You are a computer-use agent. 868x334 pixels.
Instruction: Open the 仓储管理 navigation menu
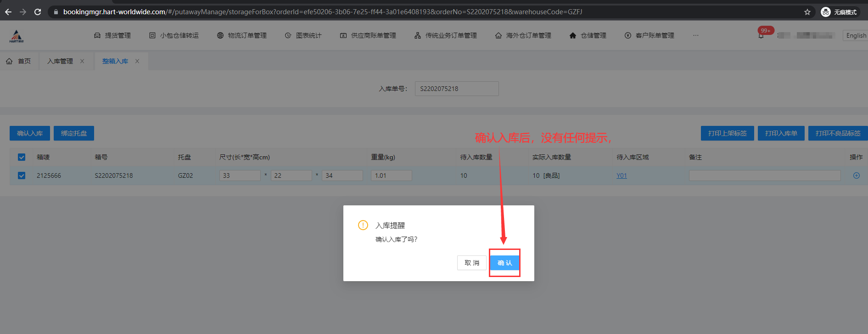588,35
